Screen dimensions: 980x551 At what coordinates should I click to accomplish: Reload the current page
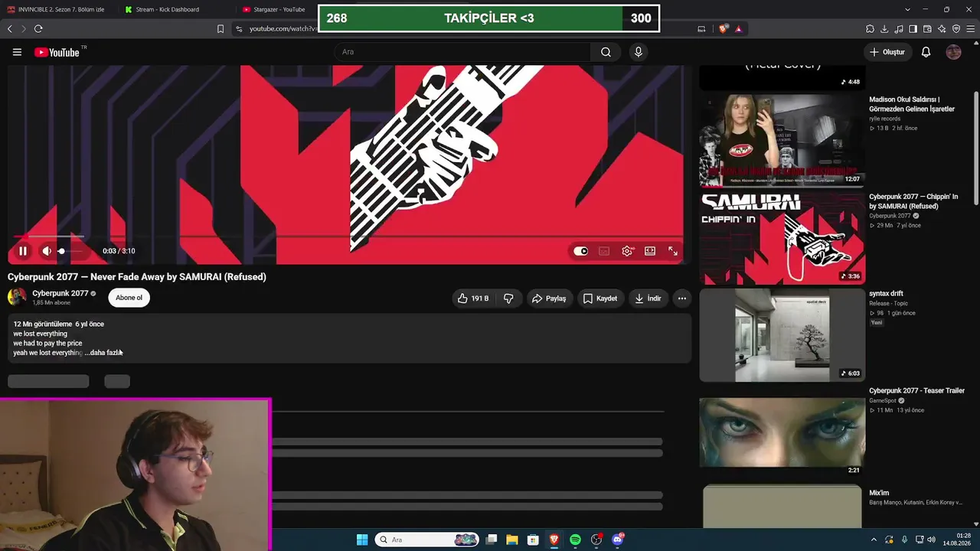click(x=38, y=29)
